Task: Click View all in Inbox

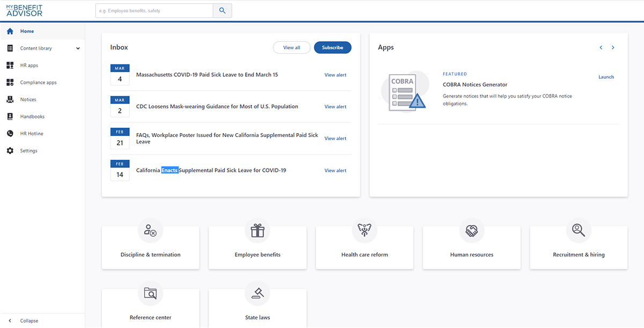Action: click(x=291, y=48)
